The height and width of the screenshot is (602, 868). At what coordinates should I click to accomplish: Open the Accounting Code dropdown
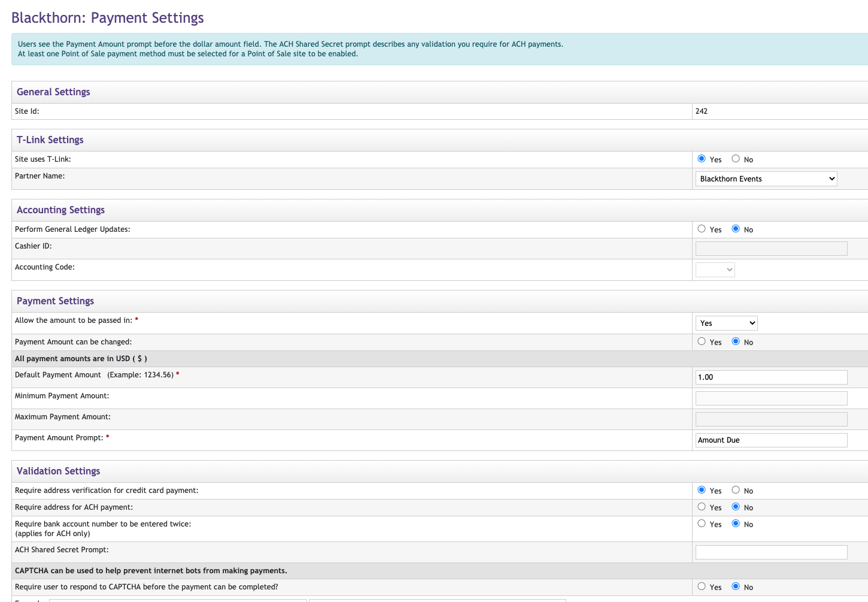click(x=715, y=270)
